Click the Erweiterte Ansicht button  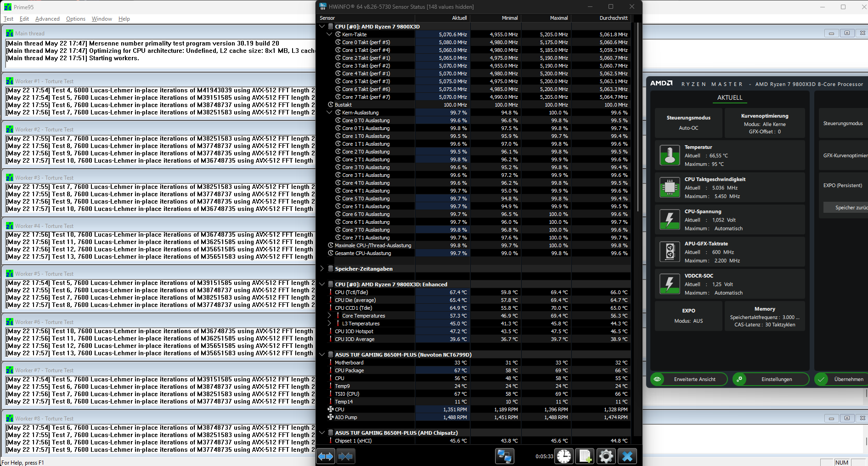click(689, 379)
